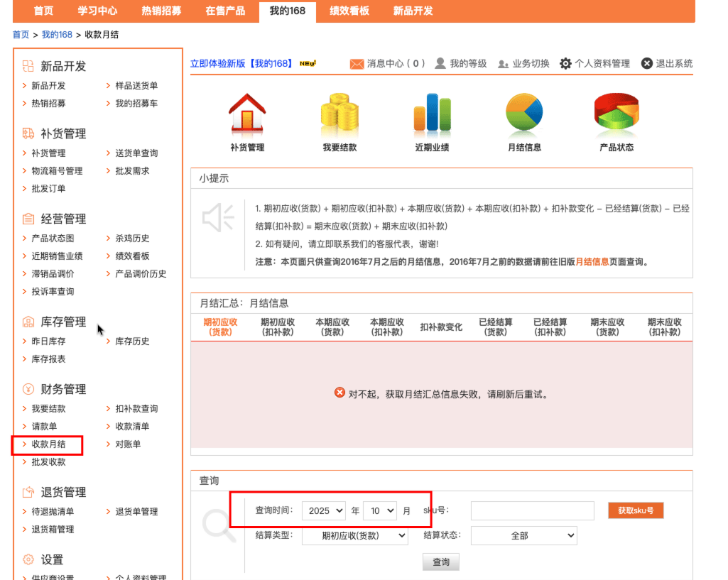Click the 退出系统 close icon

coord(646,64)
